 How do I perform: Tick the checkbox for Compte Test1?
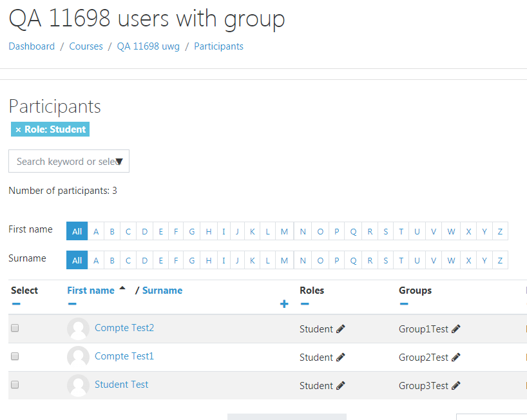tap(15, 356)
